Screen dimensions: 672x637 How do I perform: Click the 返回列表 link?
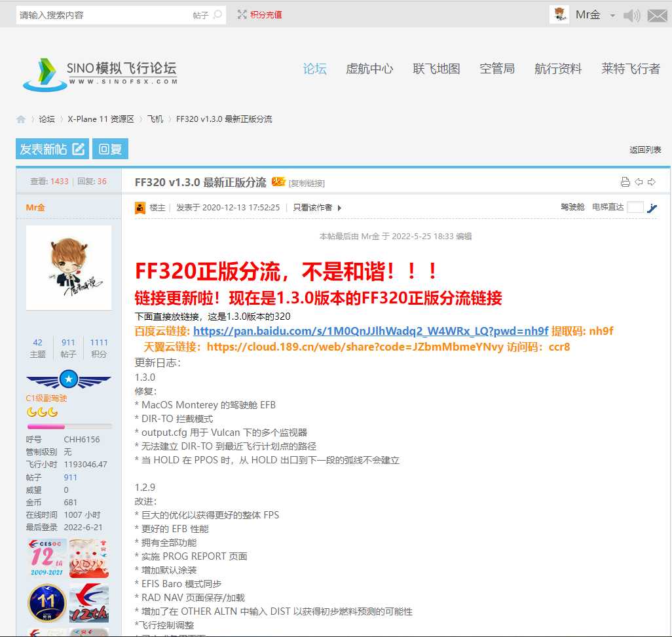tap(645, 149)
